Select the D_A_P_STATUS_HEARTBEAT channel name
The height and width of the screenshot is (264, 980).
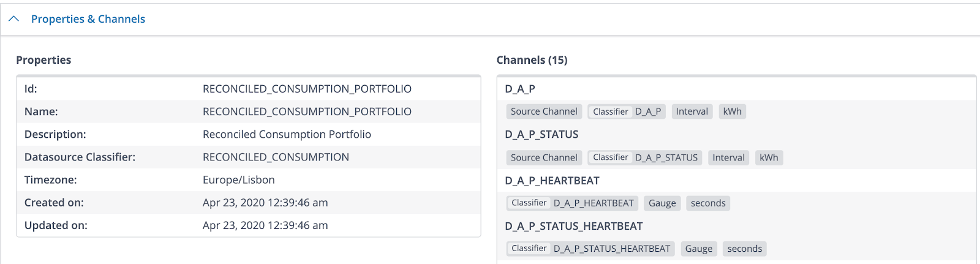pos(574,226)
